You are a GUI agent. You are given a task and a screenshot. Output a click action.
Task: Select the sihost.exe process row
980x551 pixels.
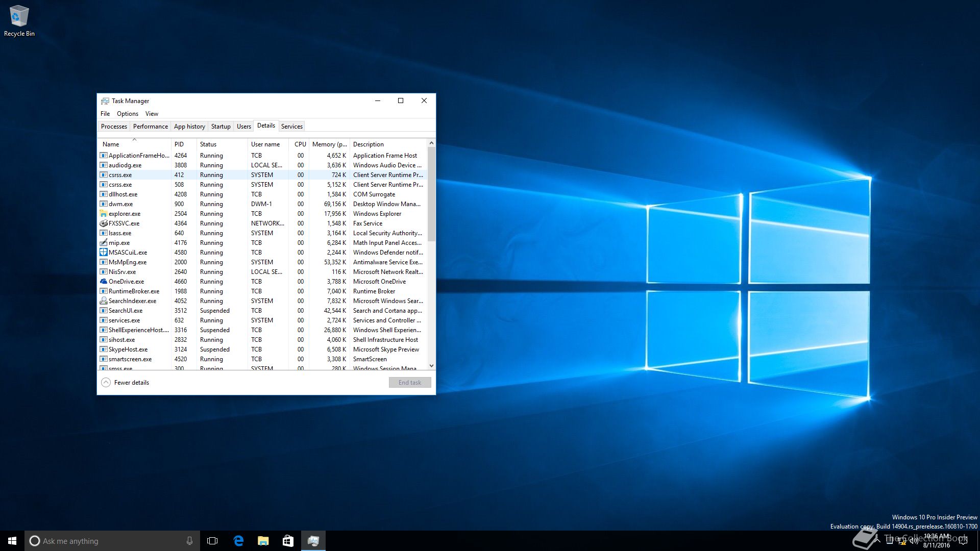pos(262,340)
